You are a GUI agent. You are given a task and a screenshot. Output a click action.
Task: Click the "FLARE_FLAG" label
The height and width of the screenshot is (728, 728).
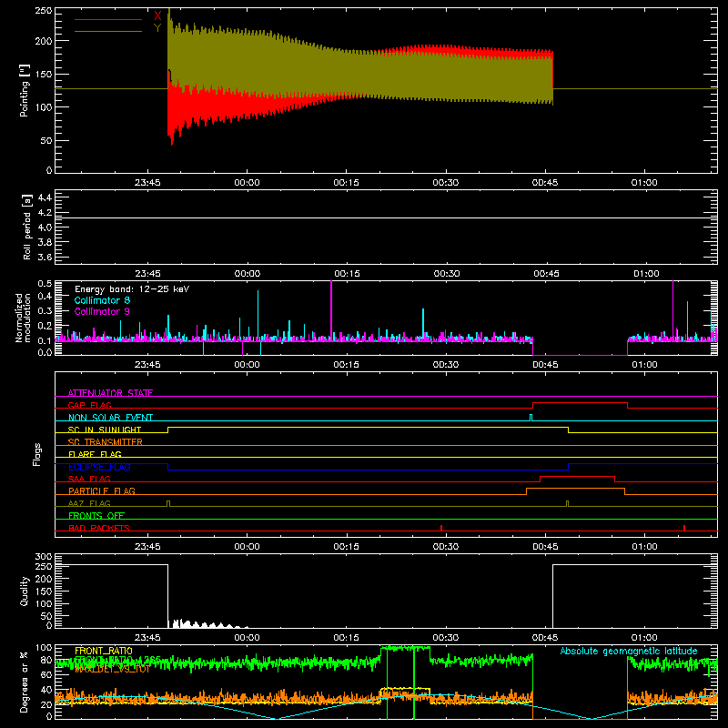[x=95, y=454]
